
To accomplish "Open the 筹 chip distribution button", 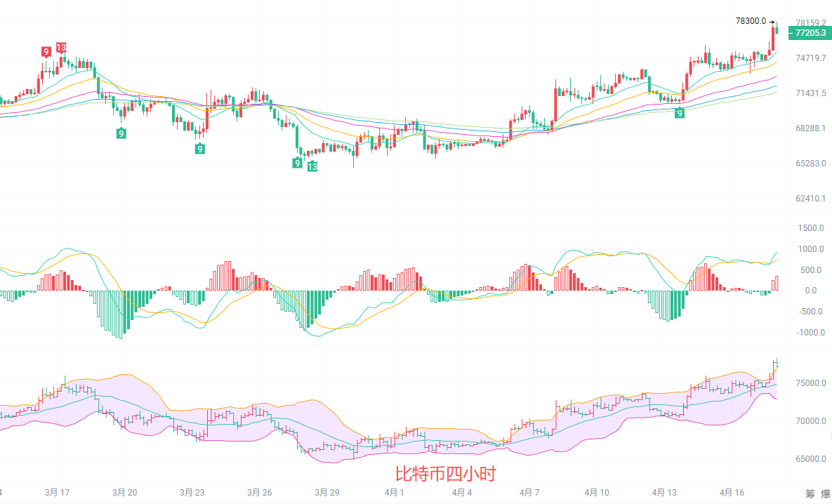I will 810,493.
